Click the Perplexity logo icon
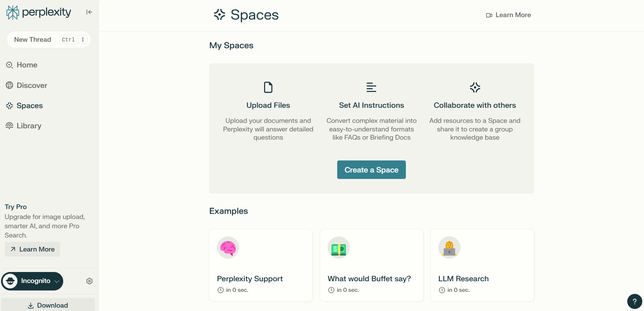The width and height of the screenshot is (644, 311). (13, 12)
